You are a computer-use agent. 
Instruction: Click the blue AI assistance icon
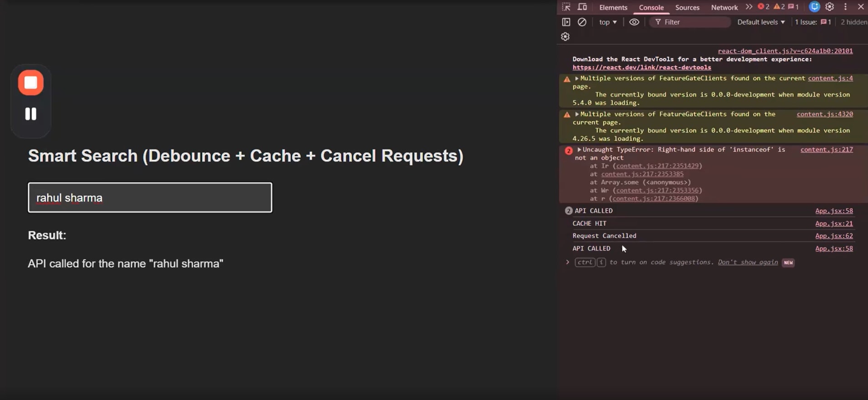814,7
